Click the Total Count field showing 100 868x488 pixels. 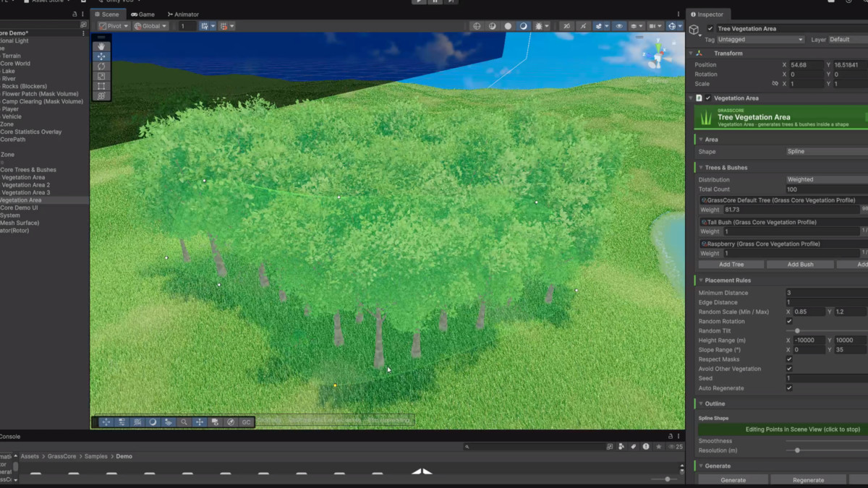(827, 189)
